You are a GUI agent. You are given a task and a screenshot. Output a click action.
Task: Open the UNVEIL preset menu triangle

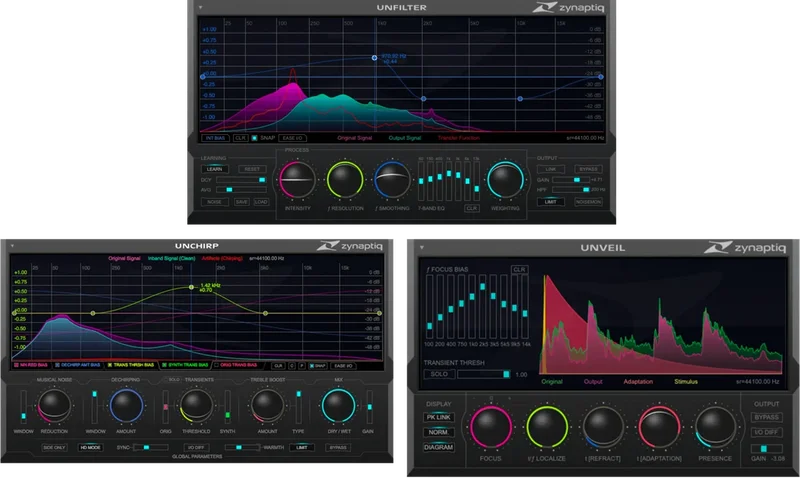coord(422,247)
